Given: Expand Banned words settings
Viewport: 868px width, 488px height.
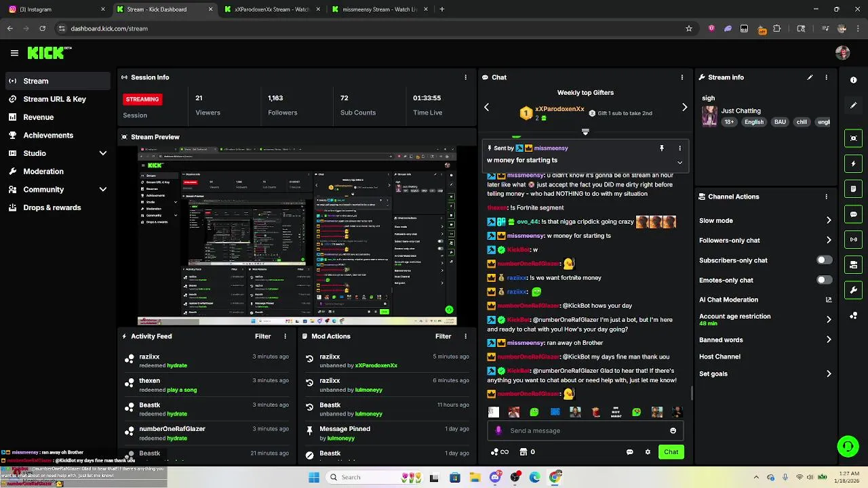Looking at the screenshot, I should pos(829,340).
